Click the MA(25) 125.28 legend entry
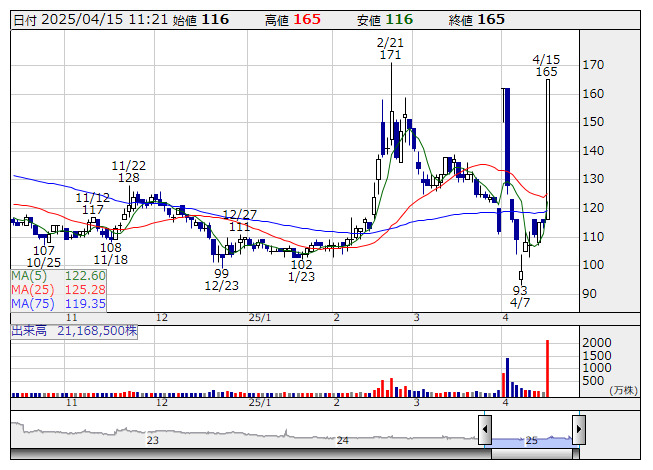Viewport: 653px width, 470px height. 58,290
